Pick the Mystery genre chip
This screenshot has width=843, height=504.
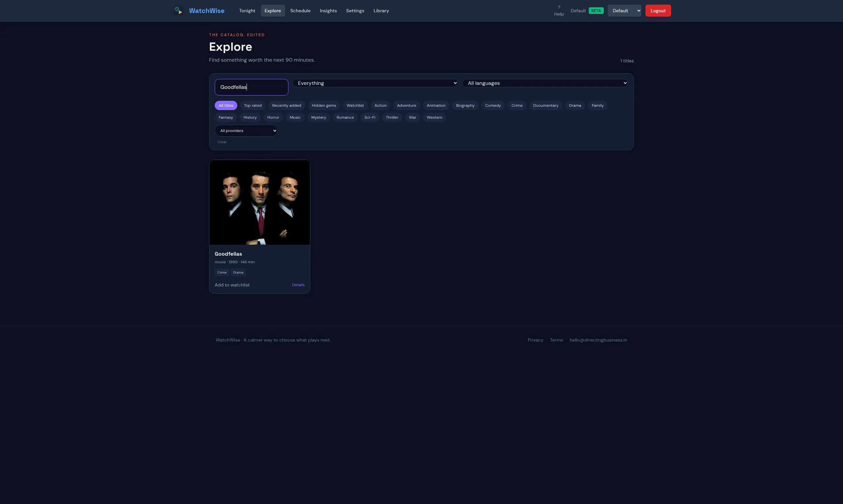(x=318, y=117)
